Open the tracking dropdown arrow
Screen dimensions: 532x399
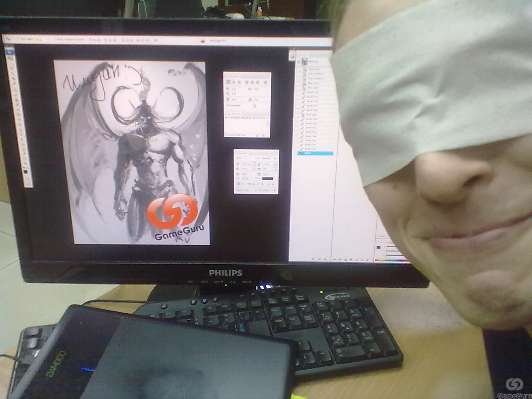pyautogui.click(x=275, y=169)
